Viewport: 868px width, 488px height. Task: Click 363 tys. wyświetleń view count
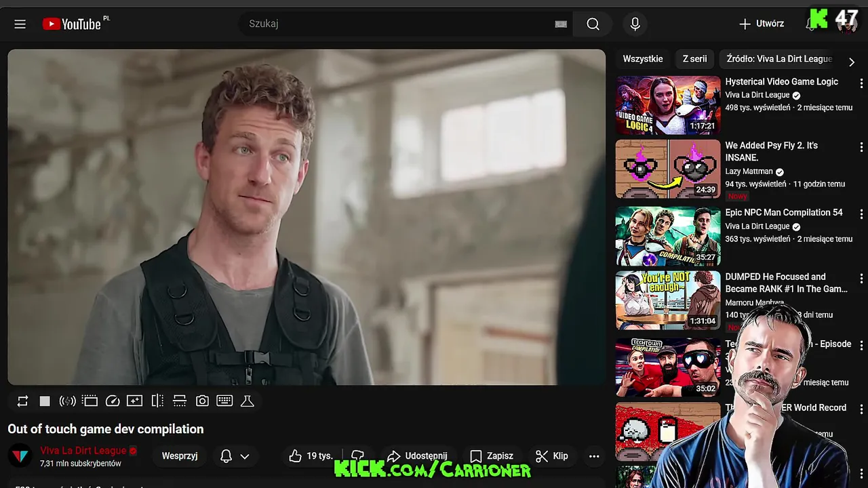tap(757, 239)
